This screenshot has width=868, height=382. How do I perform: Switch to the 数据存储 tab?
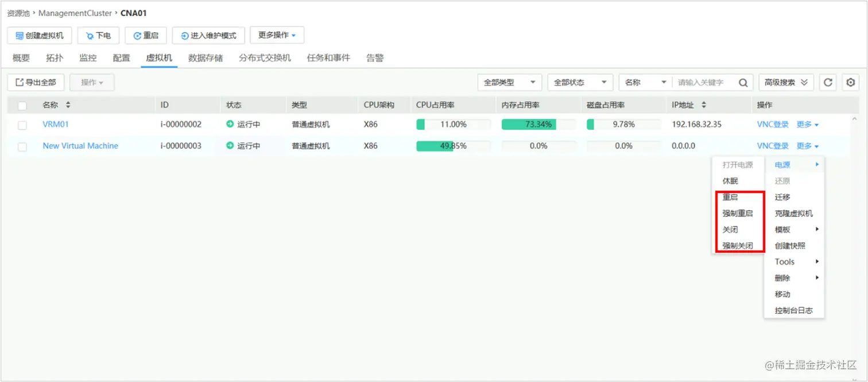[x=206, y=57]
